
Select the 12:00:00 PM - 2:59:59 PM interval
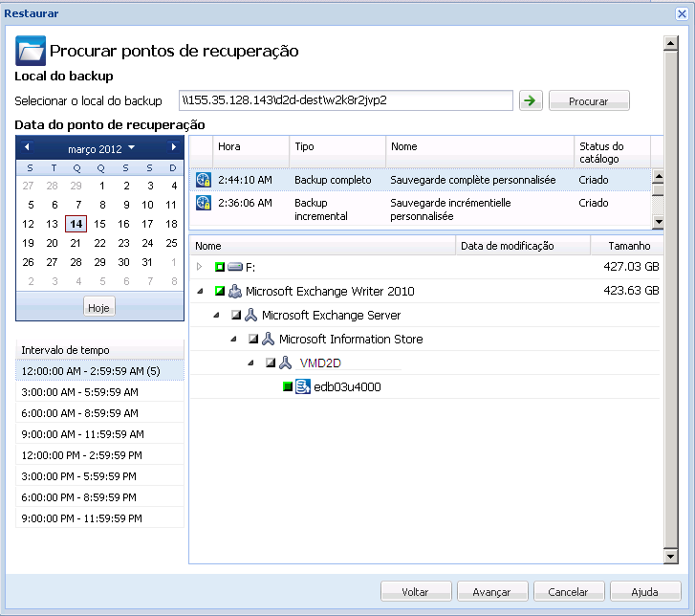[x=84, y=454]
